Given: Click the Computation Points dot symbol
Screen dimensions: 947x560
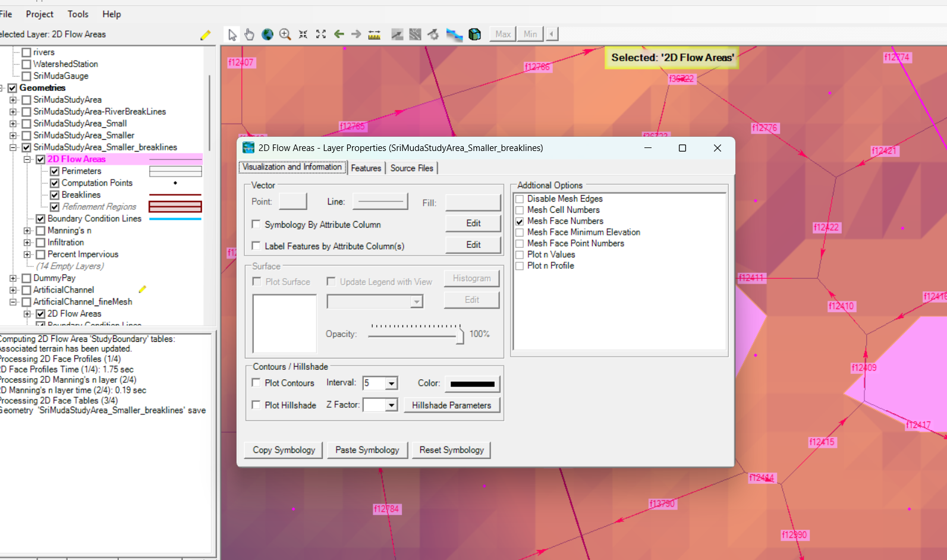Looking at the screenshot, I should [x=175, y=183].
